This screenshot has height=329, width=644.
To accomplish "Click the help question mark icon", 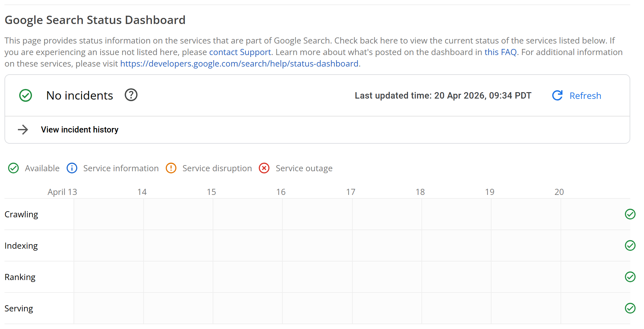I will (x=131, y=95).
